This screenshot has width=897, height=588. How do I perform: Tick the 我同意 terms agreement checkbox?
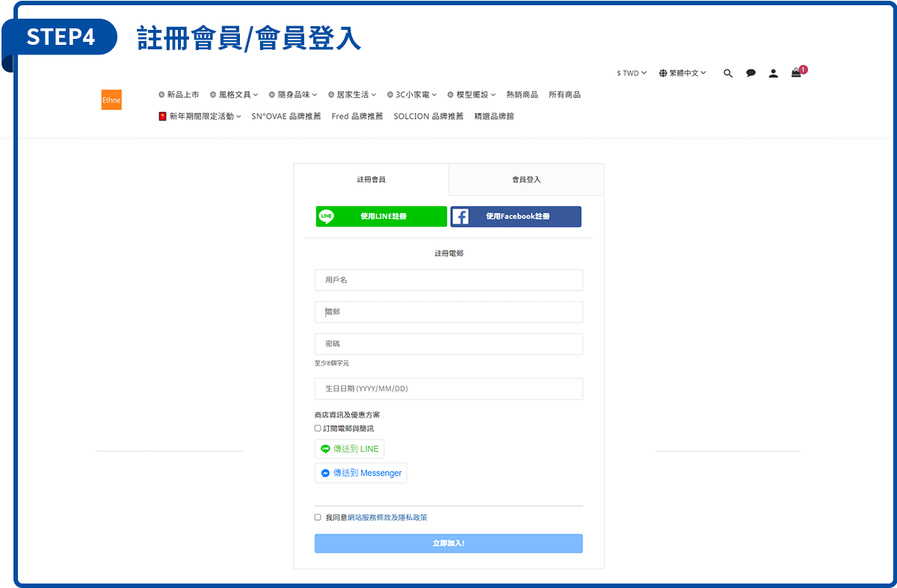318,517
